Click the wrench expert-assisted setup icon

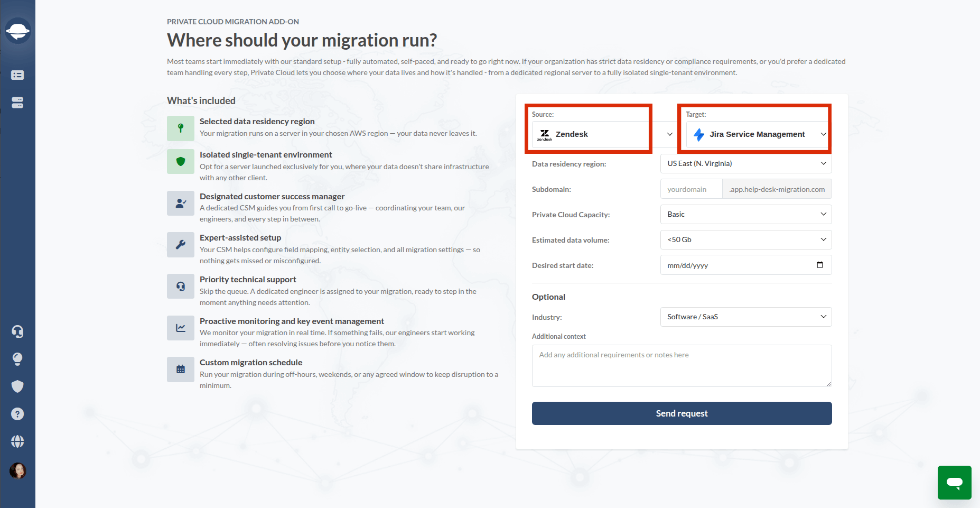tap(181, 244)
